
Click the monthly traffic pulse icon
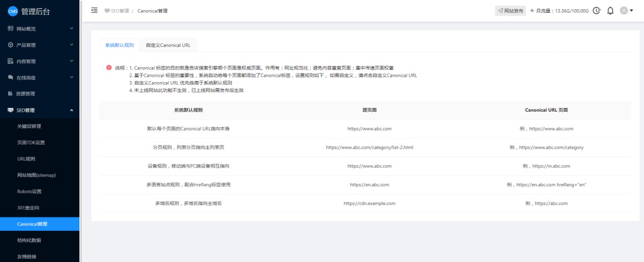(532, 10)
